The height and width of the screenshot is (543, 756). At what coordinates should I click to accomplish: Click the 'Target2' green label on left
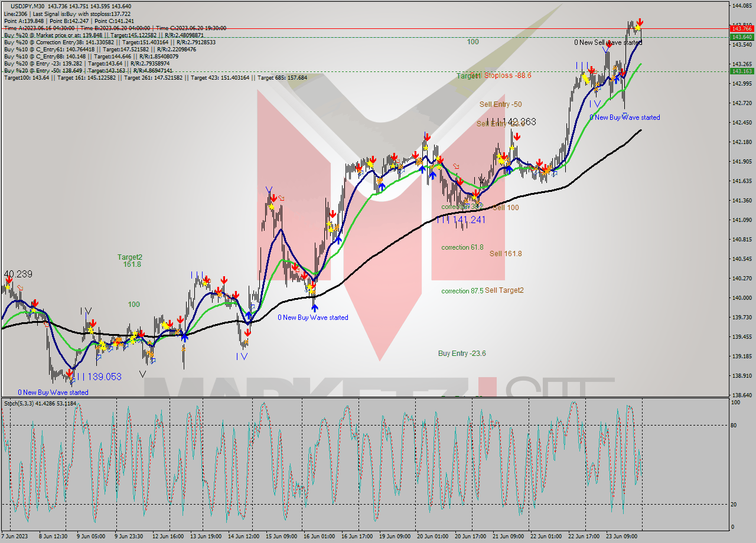(129, 257)
